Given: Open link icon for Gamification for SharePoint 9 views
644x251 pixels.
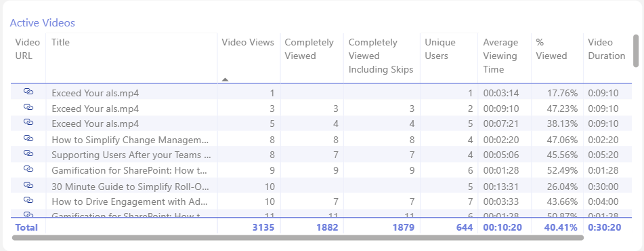Looking at the screenshot, I should pyautogui.click(x=28, y=169).
